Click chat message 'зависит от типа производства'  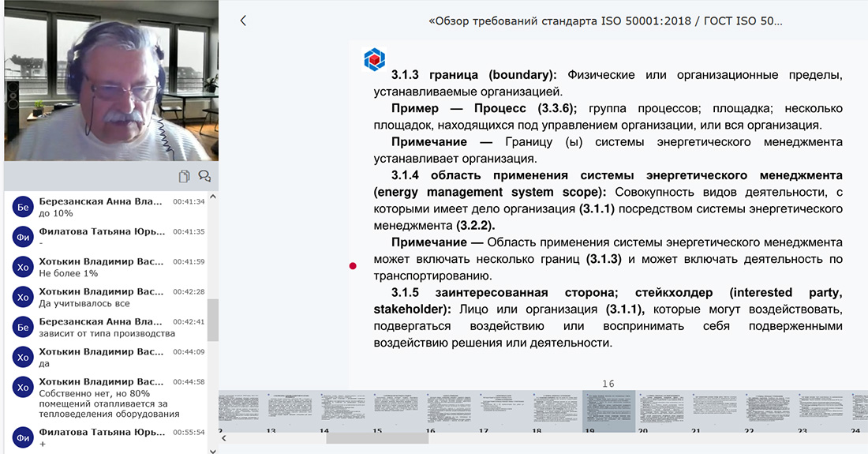pyautogui.click(x=107, y=333)
